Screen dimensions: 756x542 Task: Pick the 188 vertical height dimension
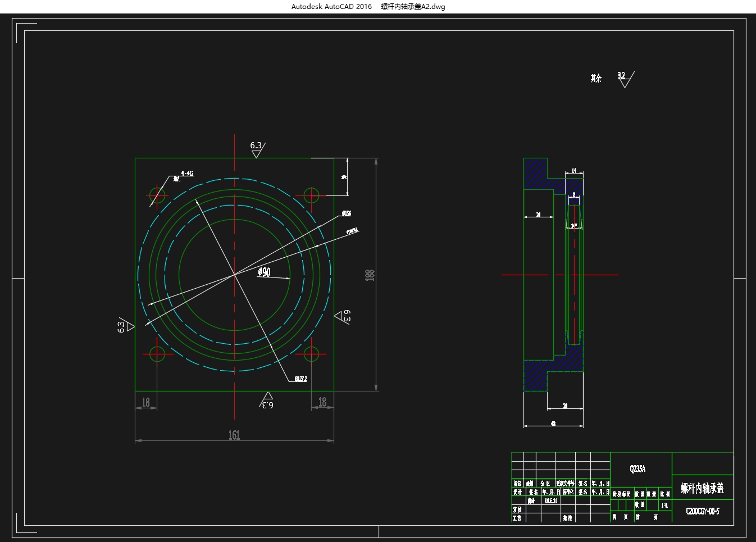point(370,275)
